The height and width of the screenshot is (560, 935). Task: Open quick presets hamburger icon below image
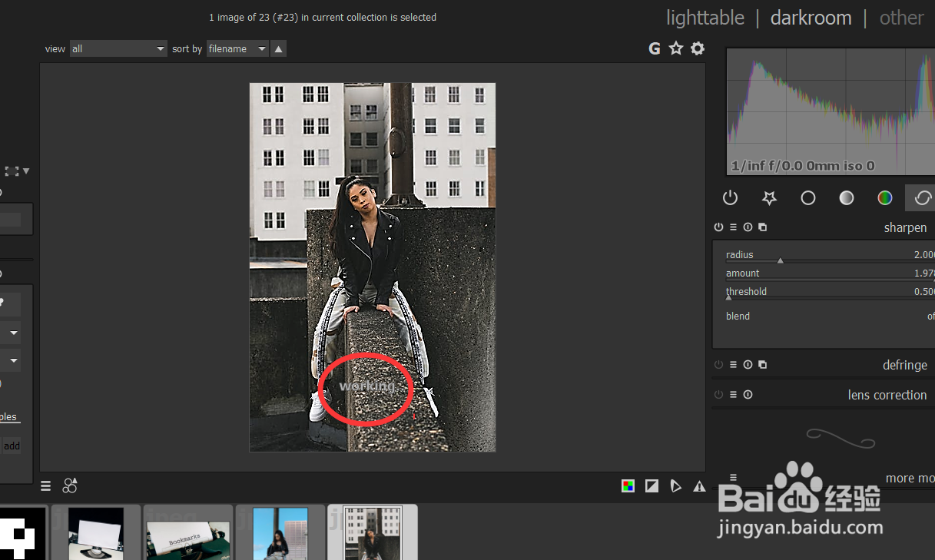[x=46, y=485]
